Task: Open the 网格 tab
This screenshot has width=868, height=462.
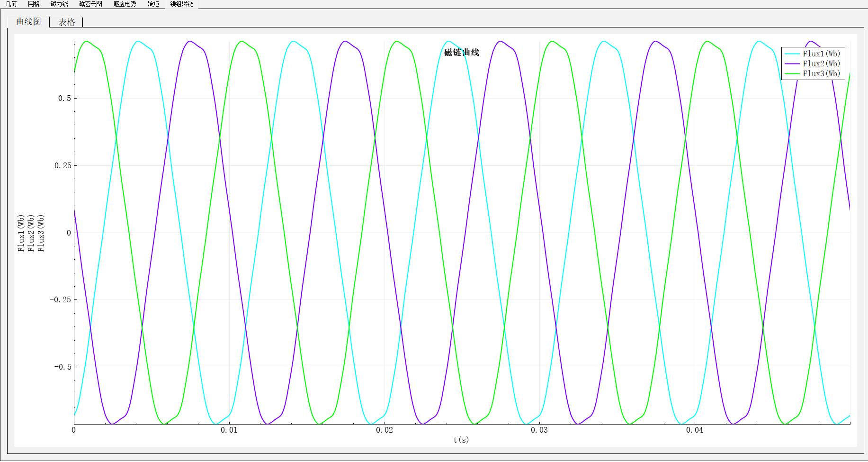Action: point(34,4)
